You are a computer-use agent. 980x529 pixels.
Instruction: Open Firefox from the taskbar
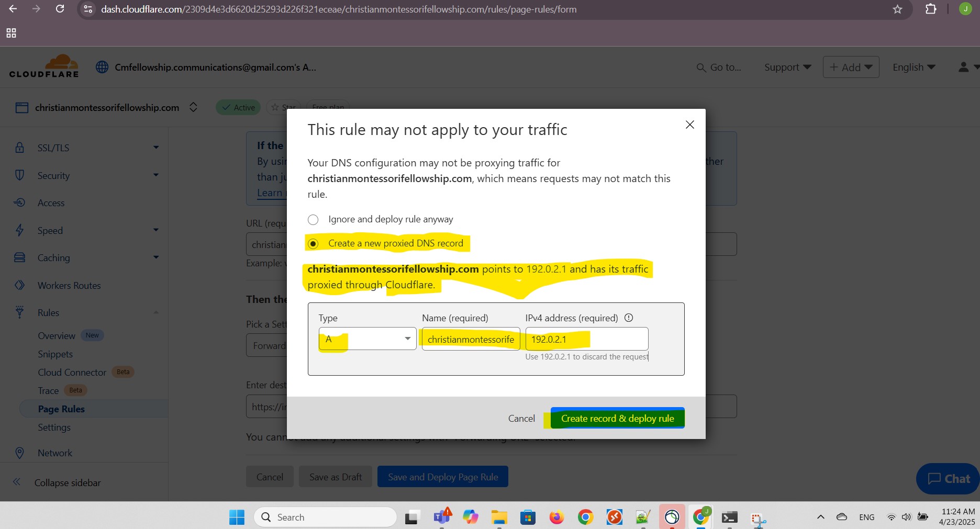click(x=556, y=517)
